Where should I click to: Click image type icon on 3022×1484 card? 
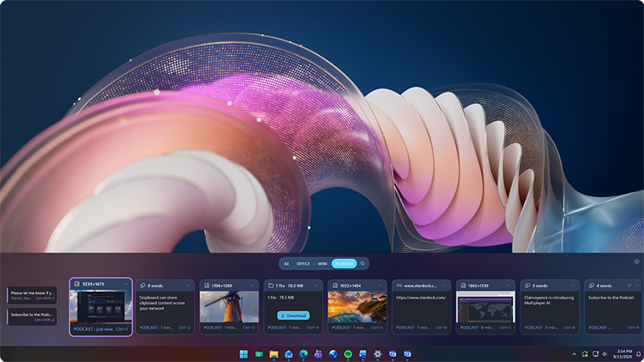point(335,286)
